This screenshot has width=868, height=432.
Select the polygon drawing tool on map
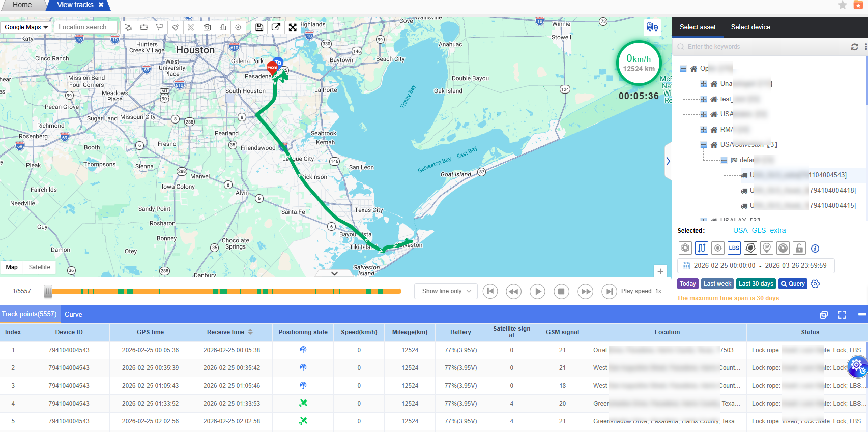pos(128,27)
